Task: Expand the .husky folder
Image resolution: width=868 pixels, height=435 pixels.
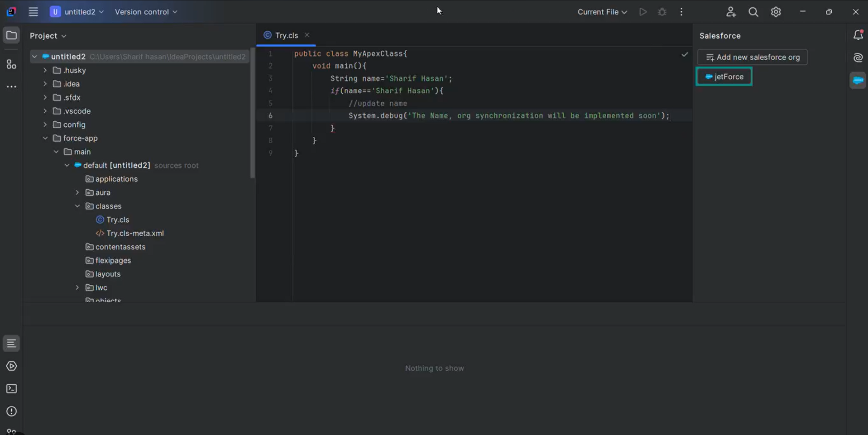Action: [x=45, y=71]
